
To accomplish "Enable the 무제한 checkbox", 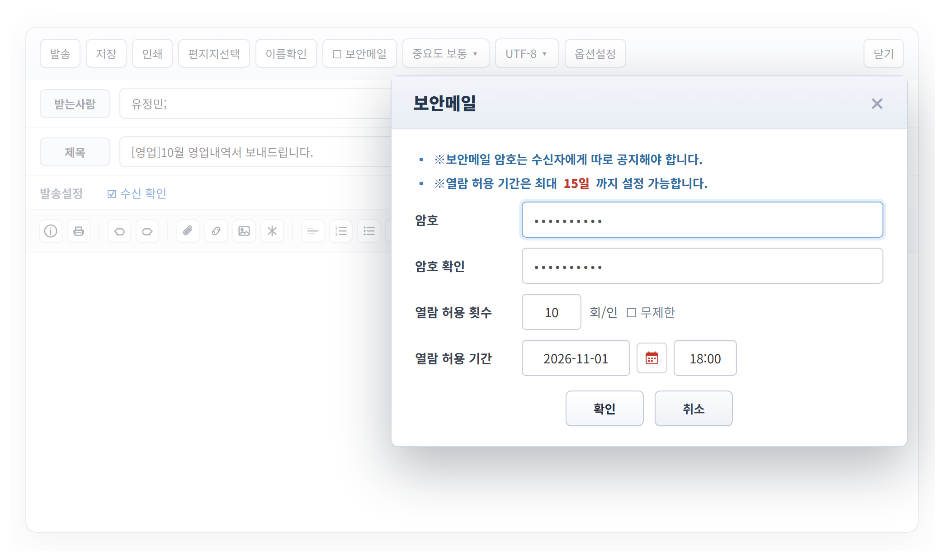I will tap(632, 313).
